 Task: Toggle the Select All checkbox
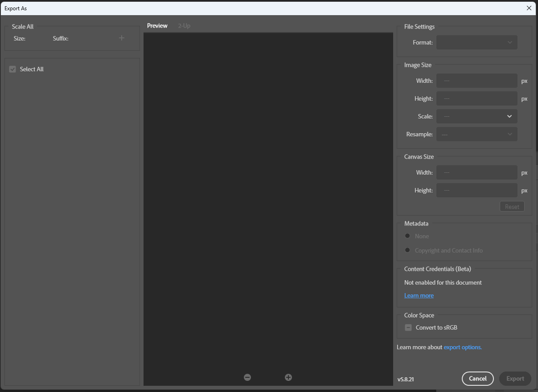[12, 69]
